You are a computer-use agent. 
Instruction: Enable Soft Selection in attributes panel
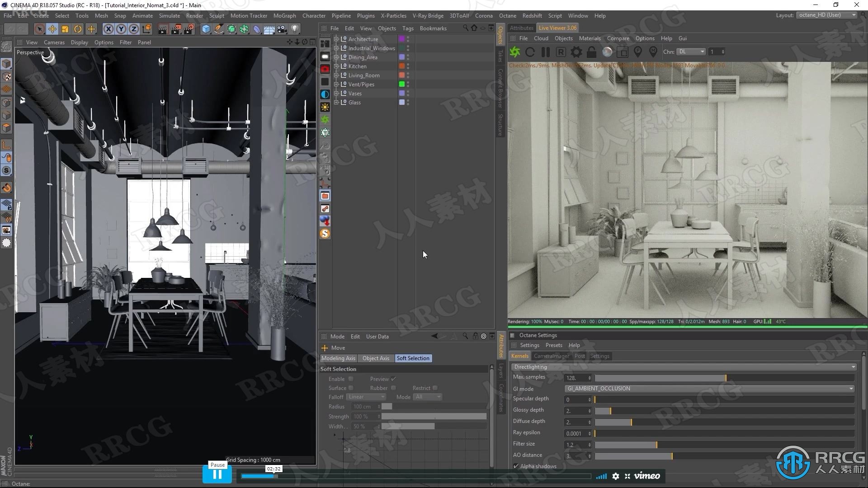point(351,379)
